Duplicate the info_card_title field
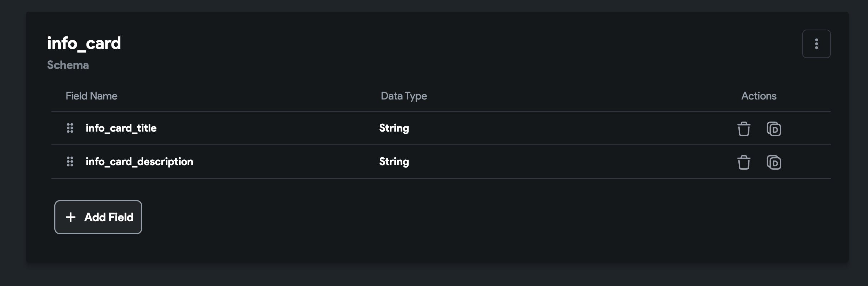The image size is (868, 286). click(774, 129)
